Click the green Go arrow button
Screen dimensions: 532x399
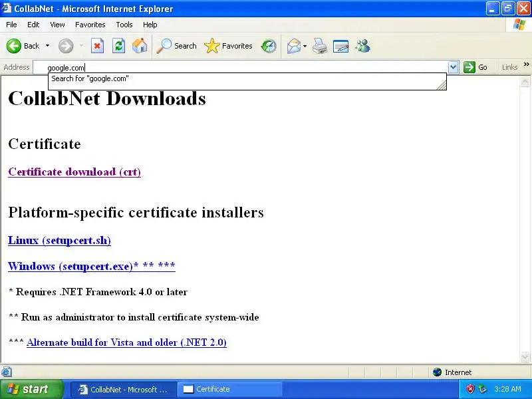coord(475,67)
